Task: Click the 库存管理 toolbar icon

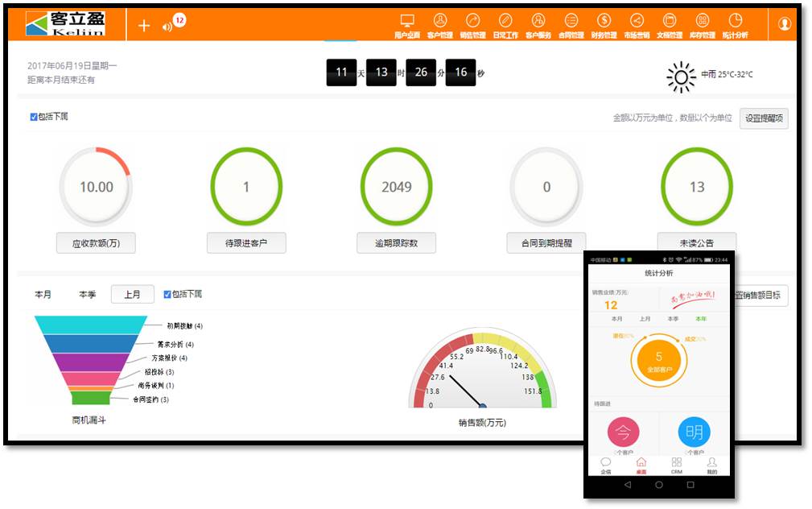Action: click(702, 23)
